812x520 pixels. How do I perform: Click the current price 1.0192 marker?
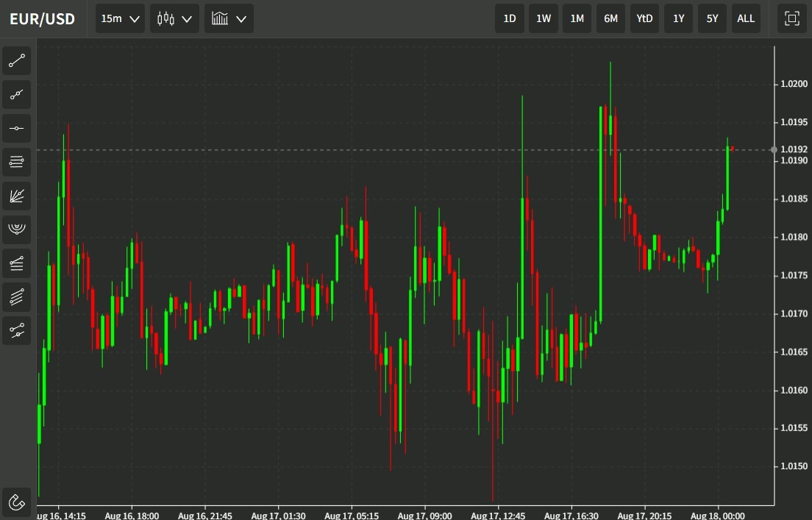[794, 149]
